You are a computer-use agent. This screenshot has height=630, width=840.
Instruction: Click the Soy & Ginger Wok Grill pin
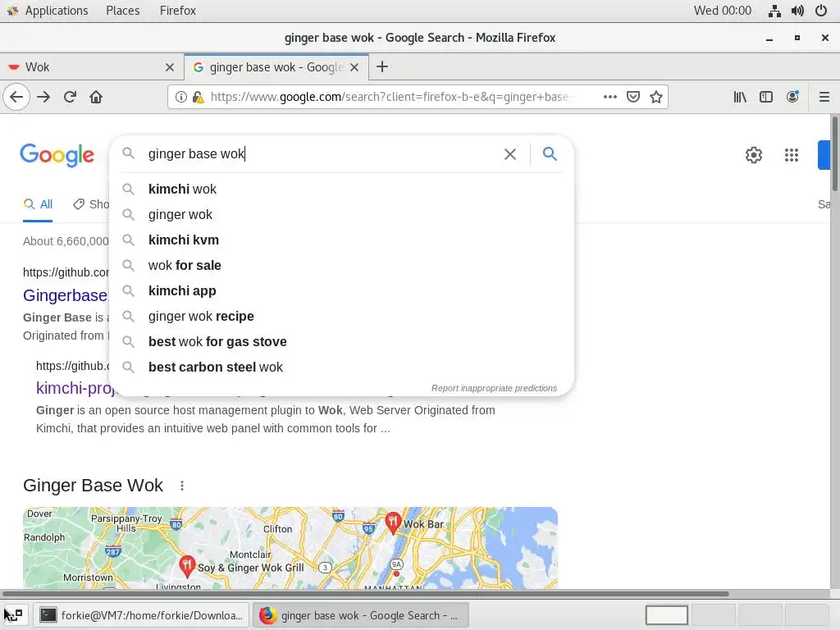click(187, 567)
